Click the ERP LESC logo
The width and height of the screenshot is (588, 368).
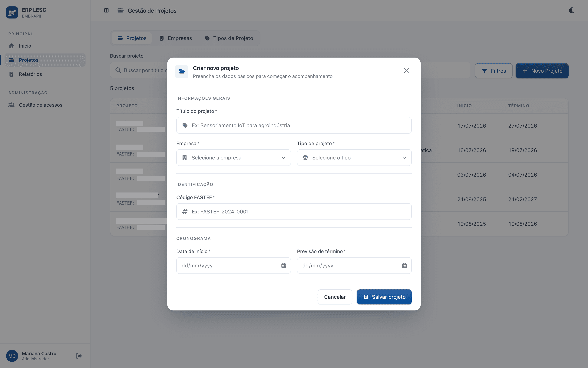(12, 12)
